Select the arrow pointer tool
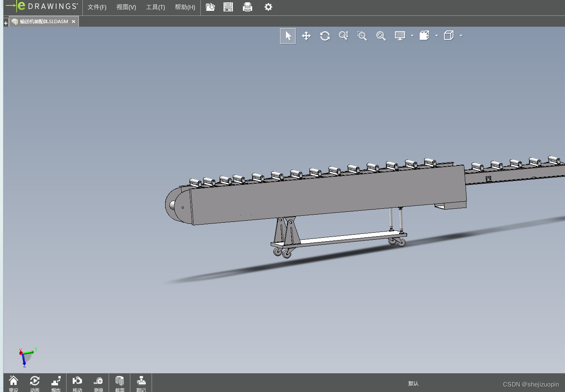 (288, 36)
